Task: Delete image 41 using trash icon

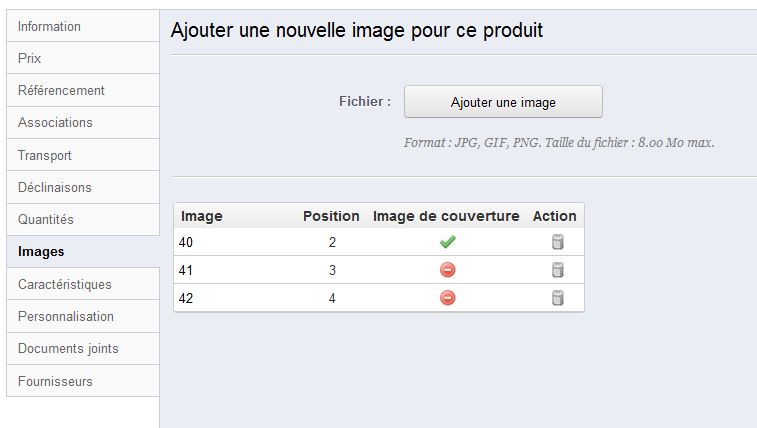Action: click(558, 270)
